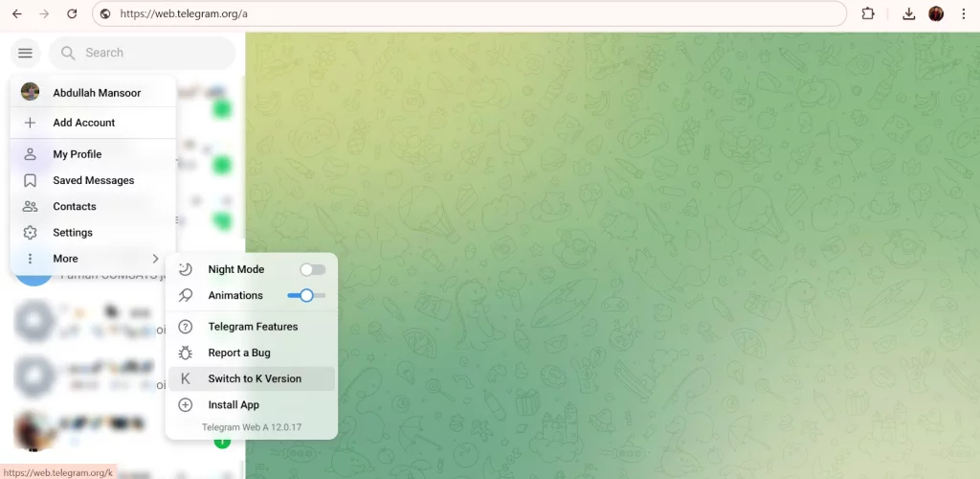Select the Abdullah Mansoor account entry

tap(93, 93)
